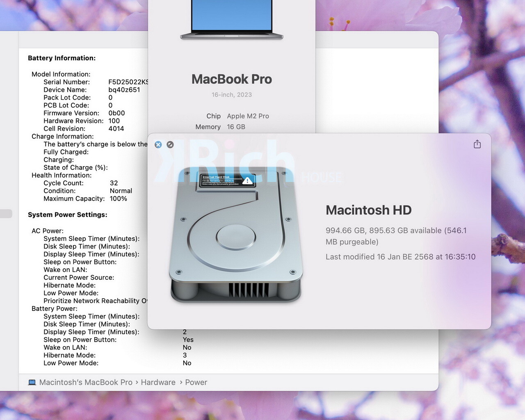
Task: Click "Wake on LAN:" under Battery Power
Action: click(65, 348)
